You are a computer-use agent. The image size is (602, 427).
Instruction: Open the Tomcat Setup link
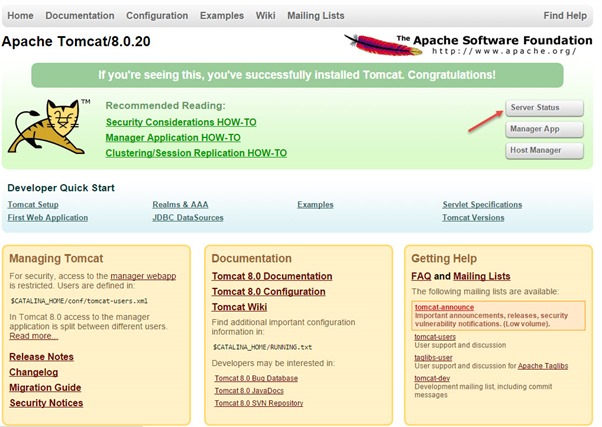coord(33,205)
